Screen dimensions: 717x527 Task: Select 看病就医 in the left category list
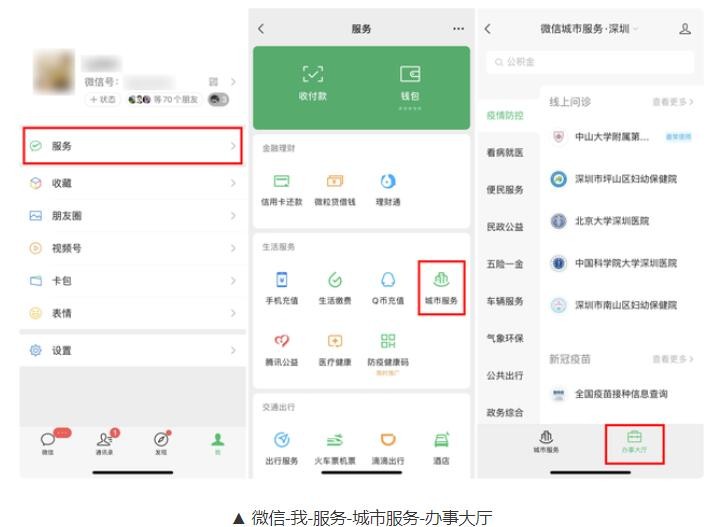click(x=505, y=152)
